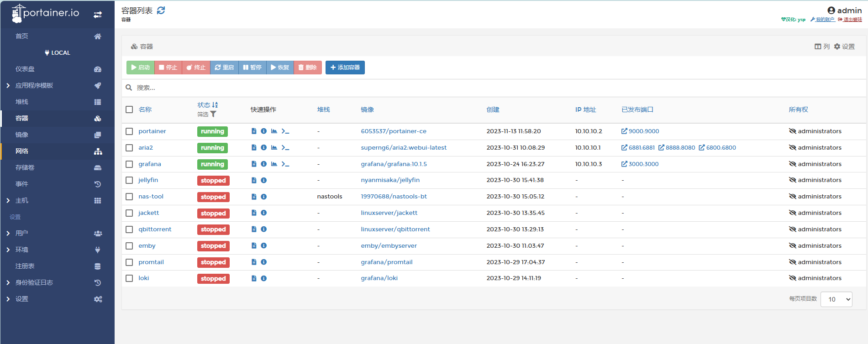This screenshot has height=344, width=868.
Task: Open console icon for portainer container
Action: (x=285, y=131)
